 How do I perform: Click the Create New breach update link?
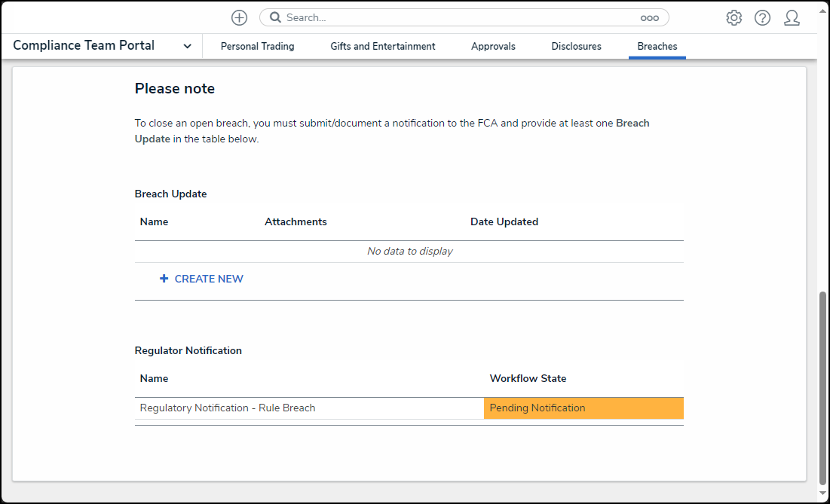[x=209, y=279]
